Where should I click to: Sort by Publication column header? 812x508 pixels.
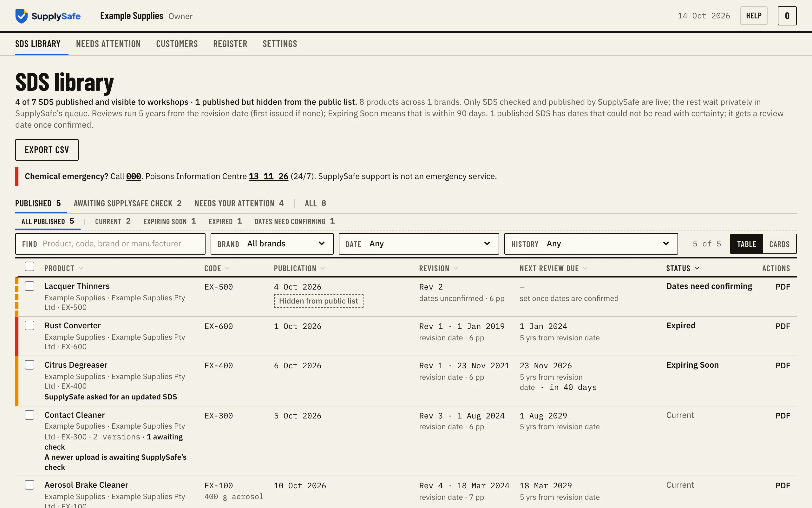(299, 269)
